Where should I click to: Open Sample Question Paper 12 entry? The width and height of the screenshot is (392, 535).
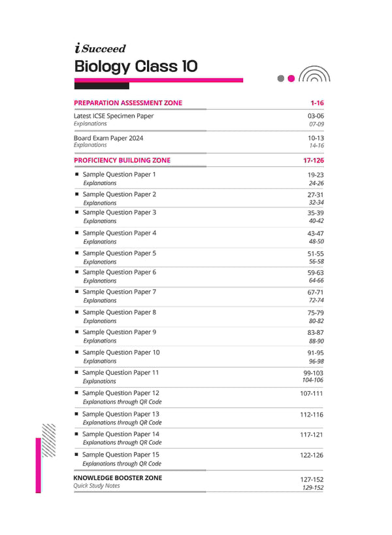click(121, 393)
